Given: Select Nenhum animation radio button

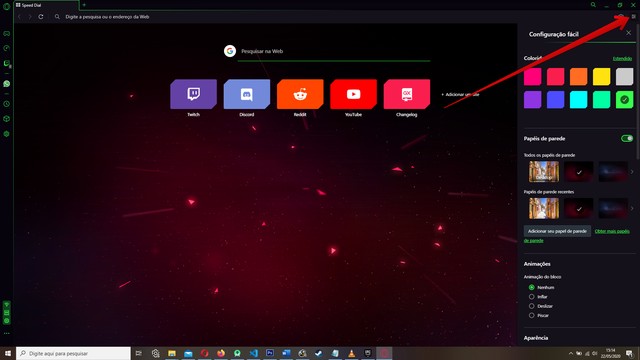Looking at the screenshot, I should [x=531, y=287].
